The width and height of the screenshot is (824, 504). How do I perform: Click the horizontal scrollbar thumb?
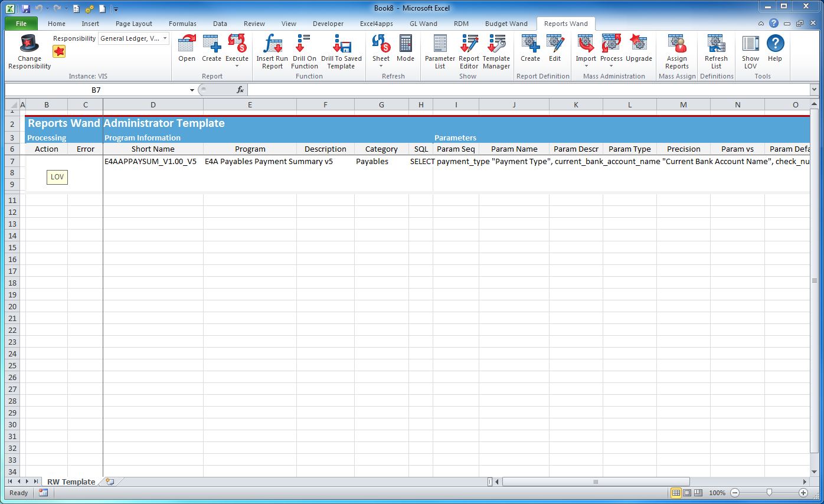pos(596,482)
